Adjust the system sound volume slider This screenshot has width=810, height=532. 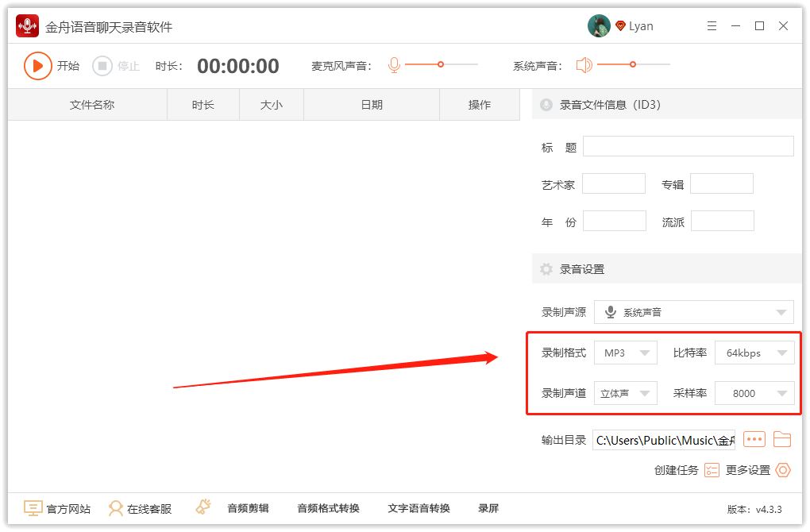(x=633, y=64)
